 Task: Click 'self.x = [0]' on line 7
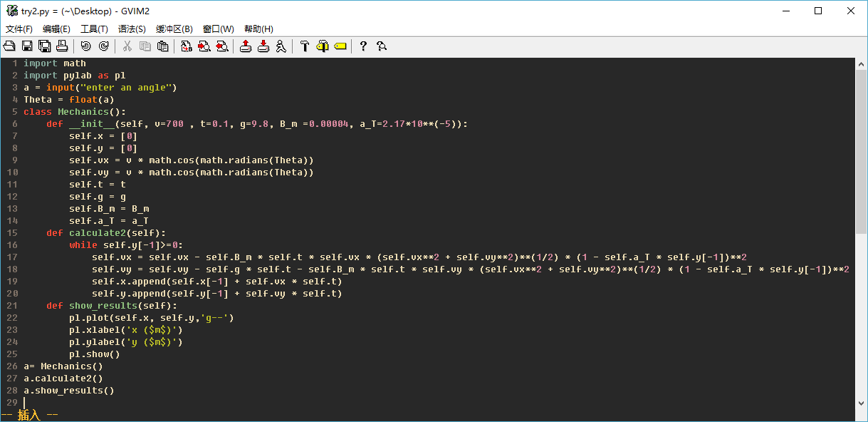[103, 136]
